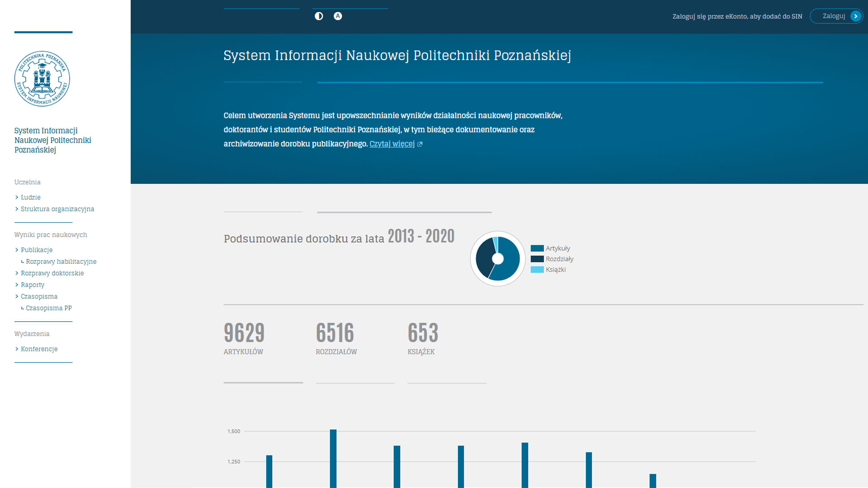Screen dimensions: 868x488
Task: Open the Czasopisma sidebar link
Action: tap(39, 296)
